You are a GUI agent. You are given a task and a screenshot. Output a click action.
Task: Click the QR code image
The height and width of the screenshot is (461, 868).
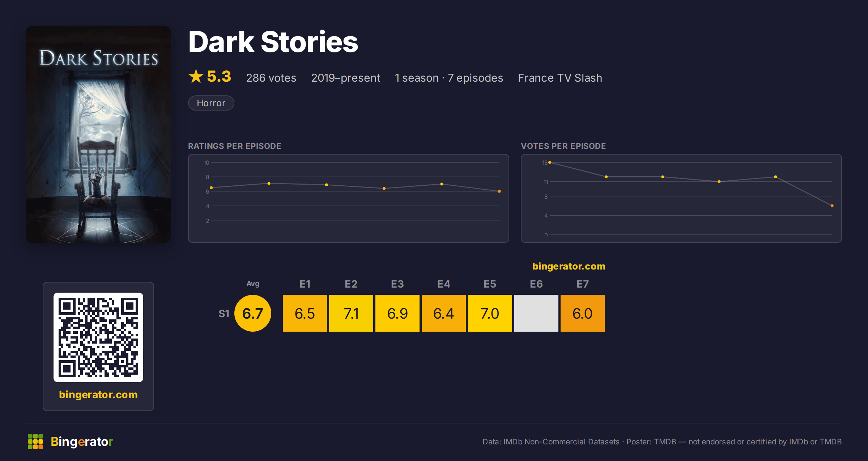[x=98, y=337]
